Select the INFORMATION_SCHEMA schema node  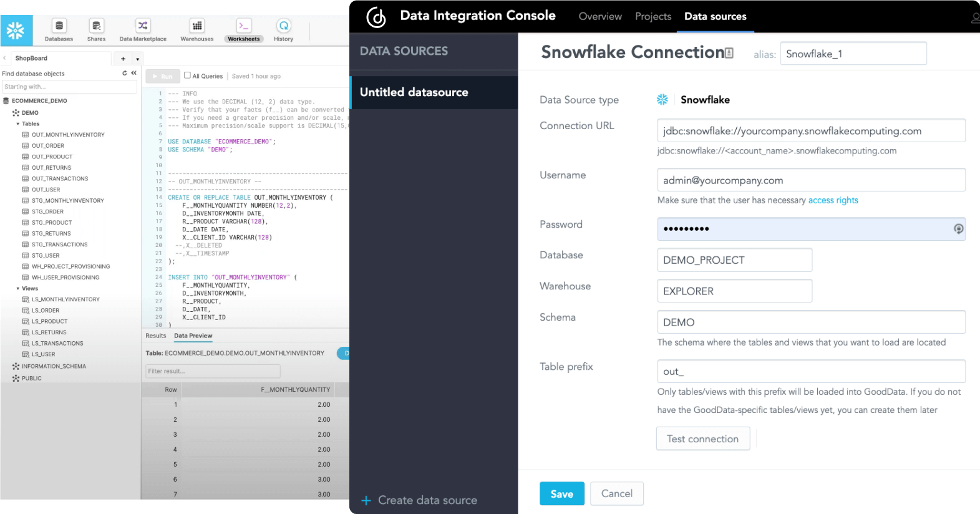click(x=54, y=367)
